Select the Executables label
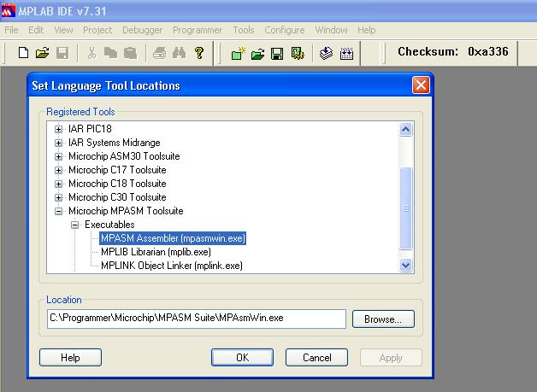Screen dimensions: 537x392 pos(109,225)
